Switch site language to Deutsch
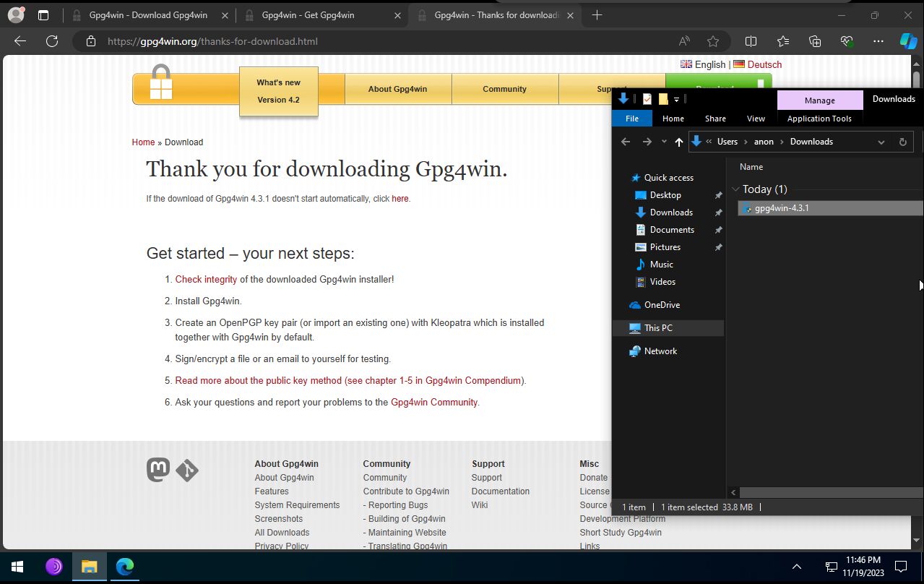The width and height of the screenshot is (924, 584). pos(764,64)
